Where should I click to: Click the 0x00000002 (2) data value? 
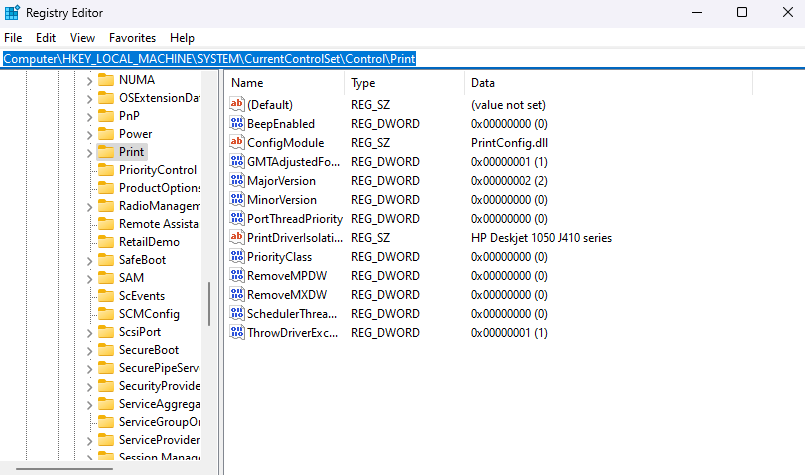coord(509,181)
